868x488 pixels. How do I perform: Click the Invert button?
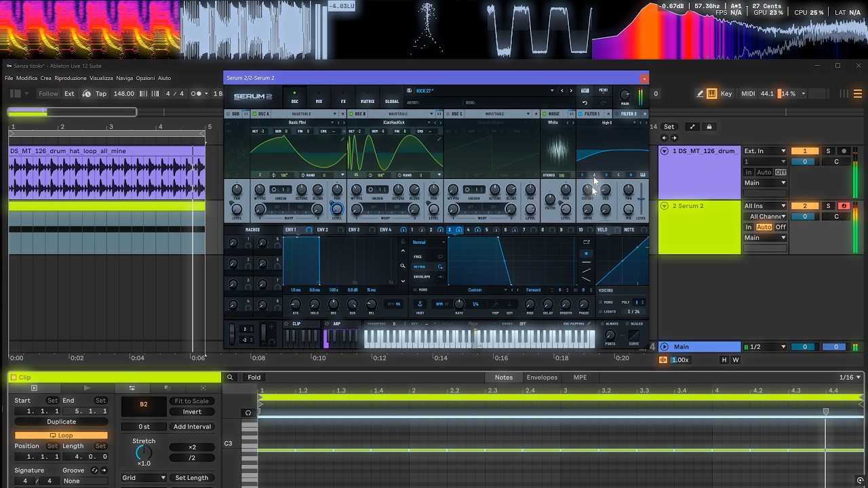192,411
